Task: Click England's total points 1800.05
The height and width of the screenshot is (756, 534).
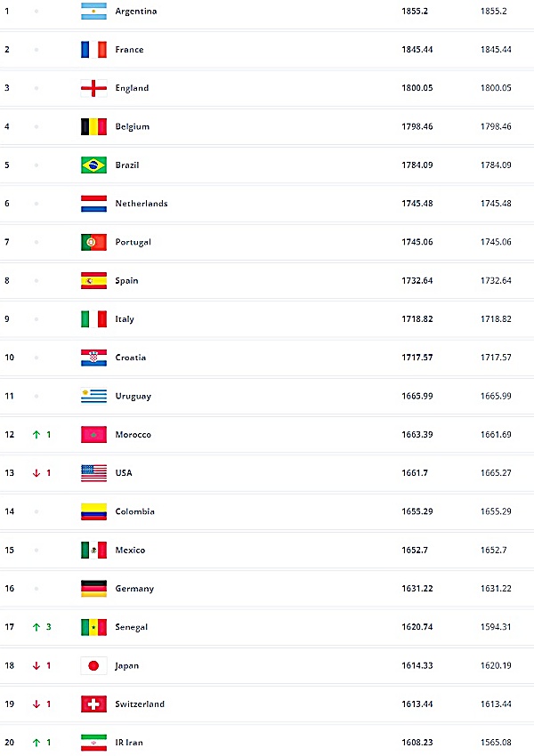Action: click(x=417, y=88)
